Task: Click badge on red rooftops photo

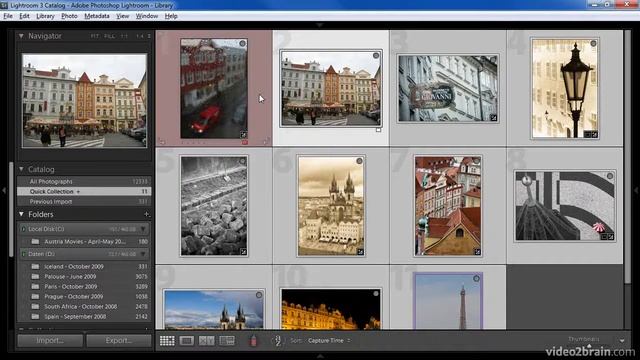Action: tap(478, 252)
